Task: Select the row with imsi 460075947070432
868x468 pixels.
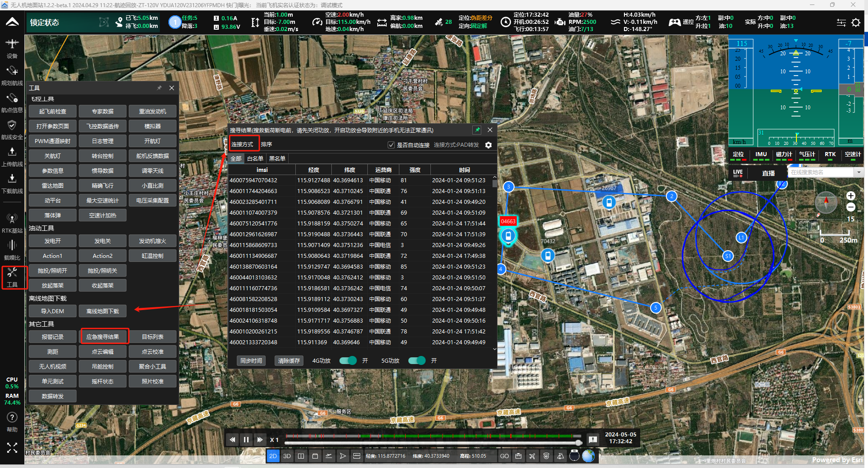Action: point(360,180)
